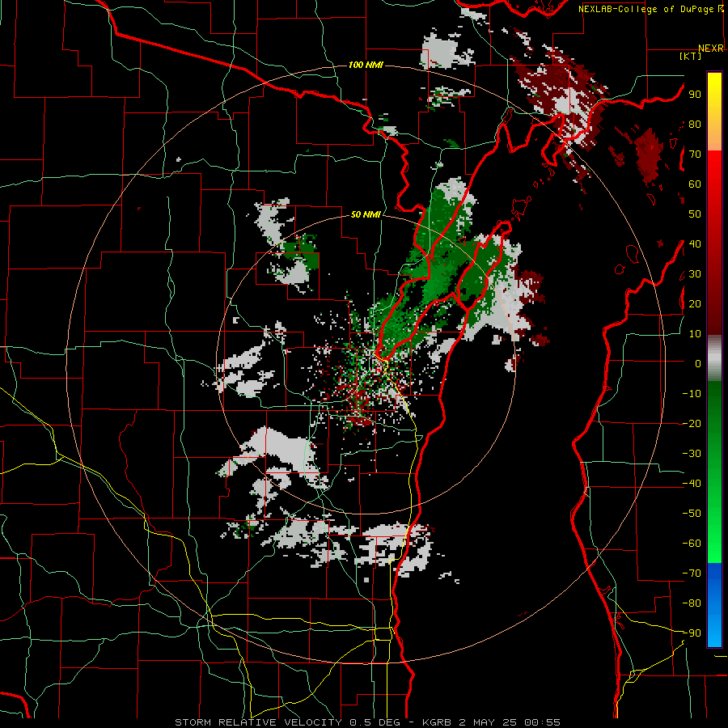Image resolution: width=728 pixels, height=728 pixels.
Task: Click the "100 NMI" range ring label
Action: (x=366, y=65)
